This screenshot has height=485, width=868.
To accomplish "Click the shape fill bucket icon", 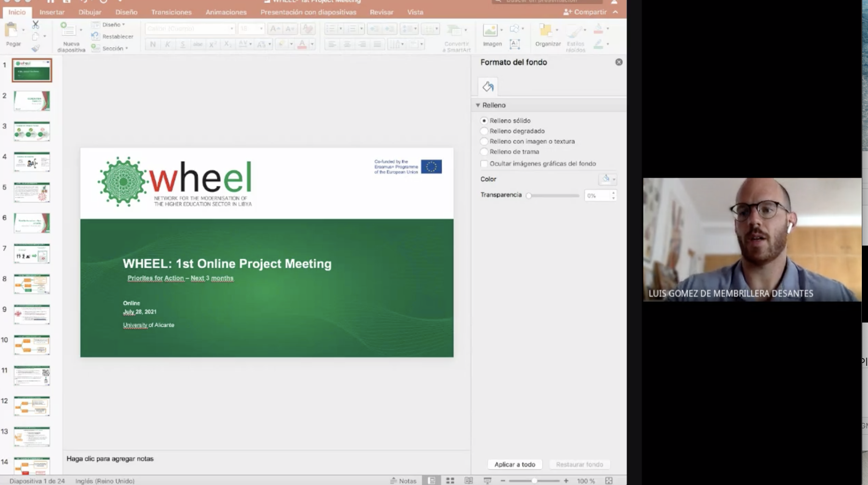I will point(598,29).
